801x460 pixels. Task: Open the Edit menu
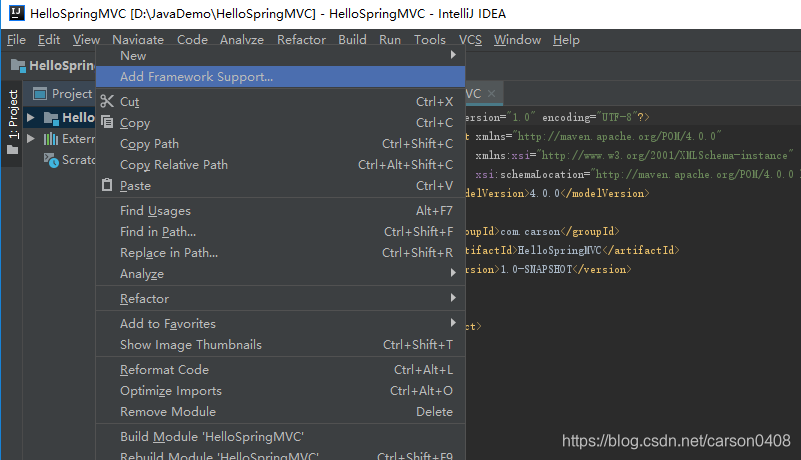(49, 39)
